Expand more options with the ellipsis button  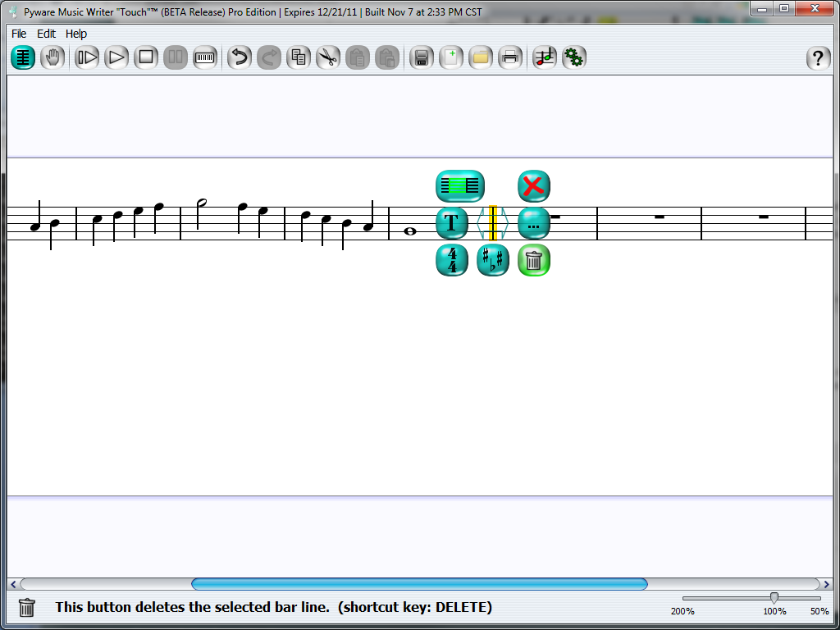click(533, 223)
